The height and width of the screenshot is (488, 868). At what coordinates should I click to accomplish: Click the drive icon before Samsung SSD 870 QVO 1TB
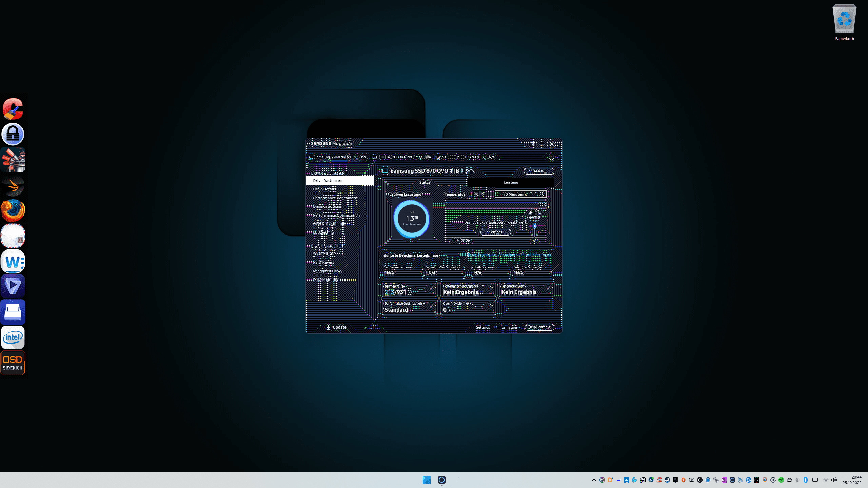pos(385,171)
